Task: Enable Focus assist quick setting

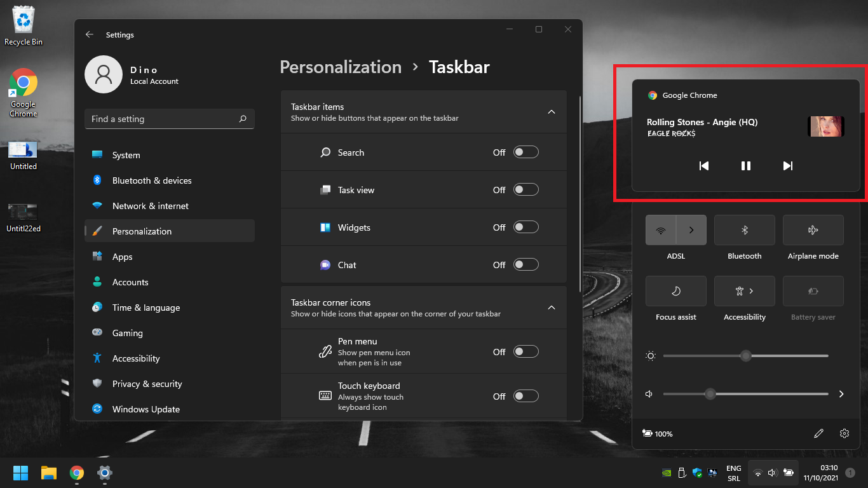Action: (676, 291)
